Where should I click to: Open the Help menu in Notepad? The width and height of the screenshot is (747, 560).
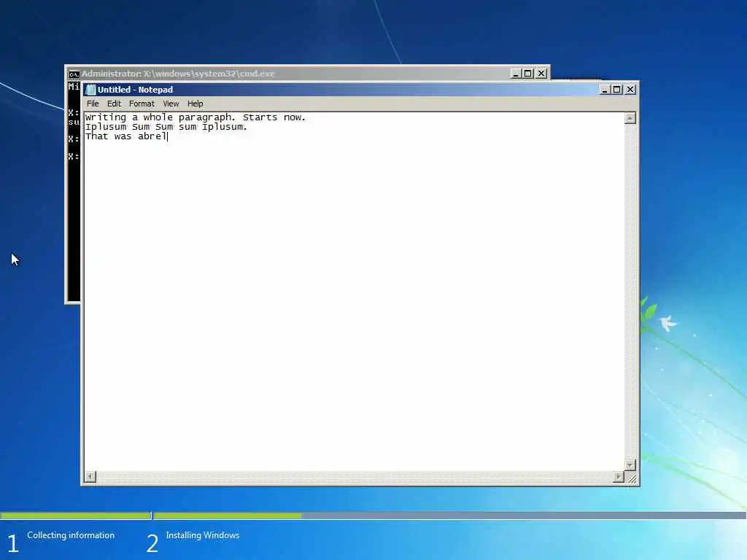pos(195,104)
